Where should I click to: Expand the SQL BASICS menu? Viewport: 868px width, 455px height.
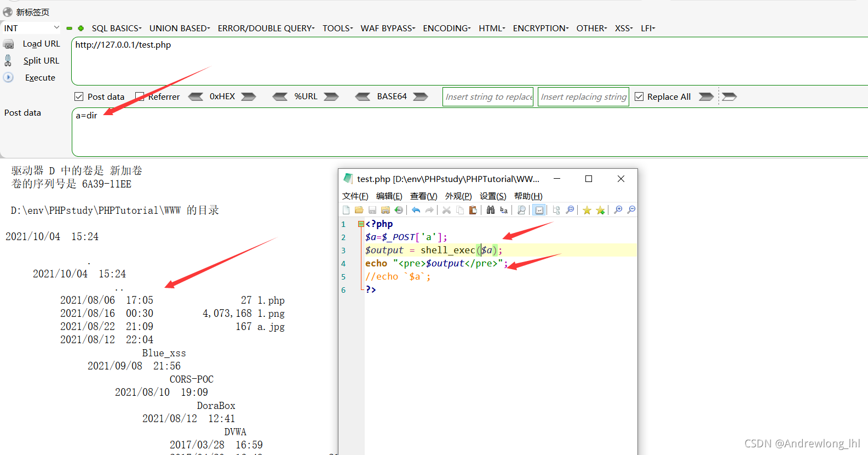117,28
